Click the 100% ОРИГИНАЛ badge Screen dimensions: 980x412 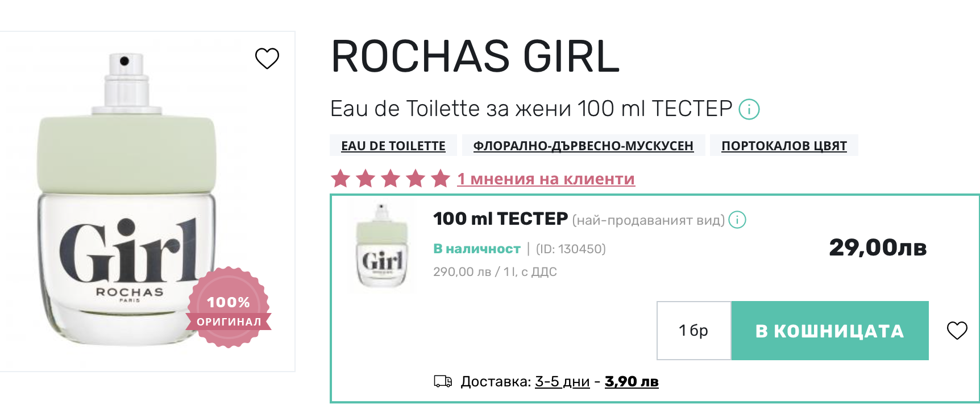[229, 308]
